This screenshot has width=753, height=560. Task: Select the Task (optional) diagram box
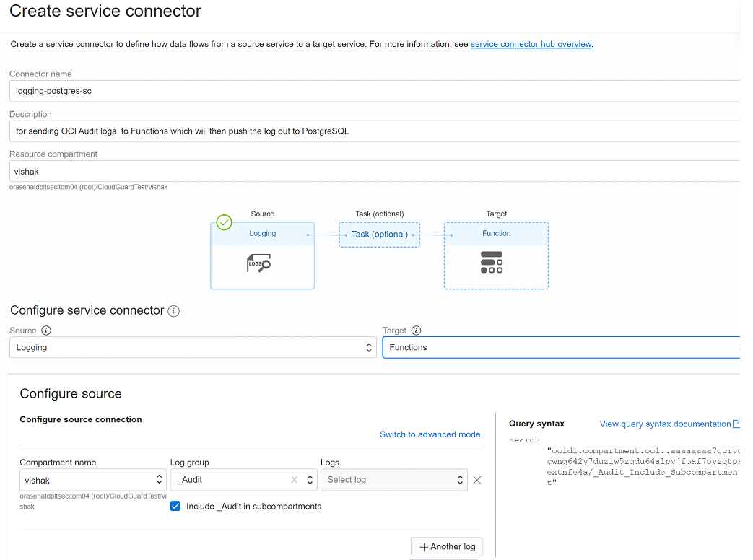click(x=379, y=234)
